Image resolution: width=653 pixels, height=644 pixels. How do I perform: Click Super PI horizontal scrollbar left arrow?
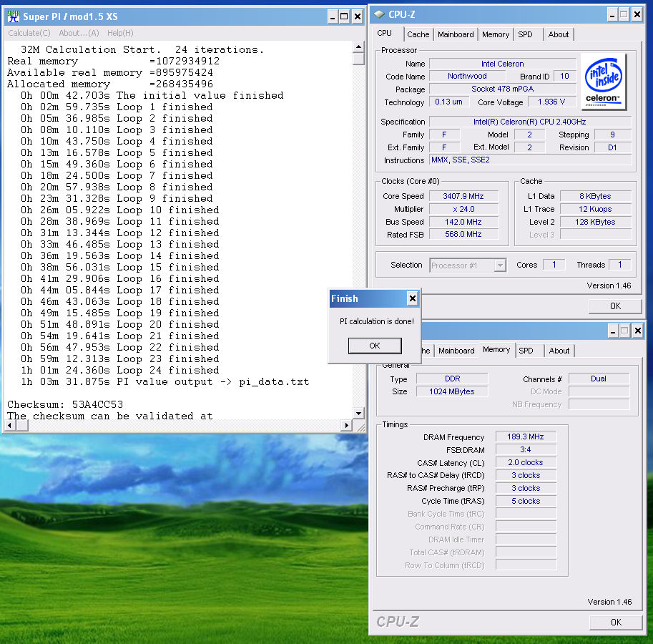[x=10, y=425]
